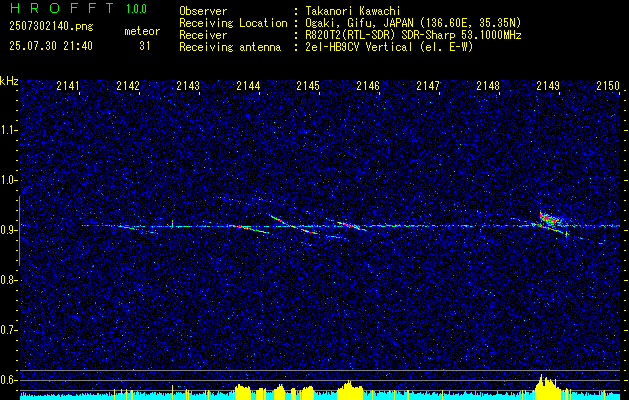Click the "Observer" field label

point(203,11)
